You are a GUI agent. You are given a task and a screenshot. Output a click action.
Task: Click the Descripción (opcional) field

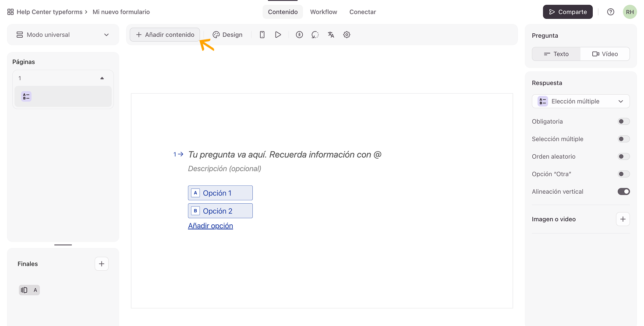(225, 169)
